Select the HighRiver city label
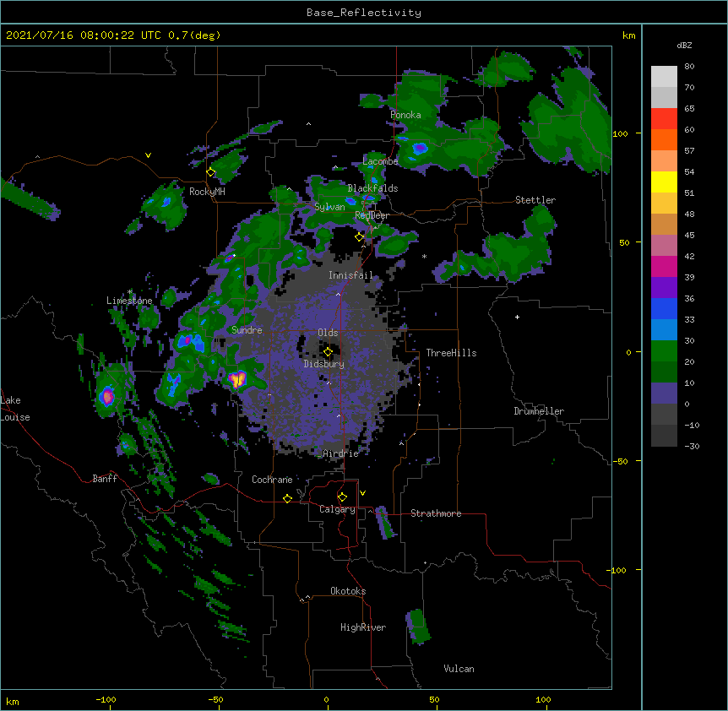The height and width of the screenshot is (711, 728). [x=363, y=627]
